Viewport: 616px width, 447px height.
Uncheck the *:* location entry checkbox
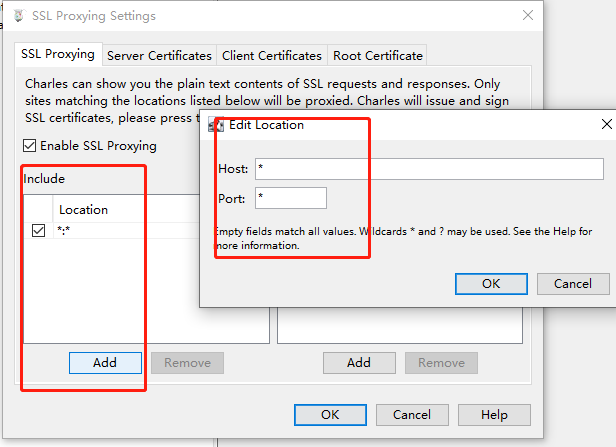coord(39,230)
